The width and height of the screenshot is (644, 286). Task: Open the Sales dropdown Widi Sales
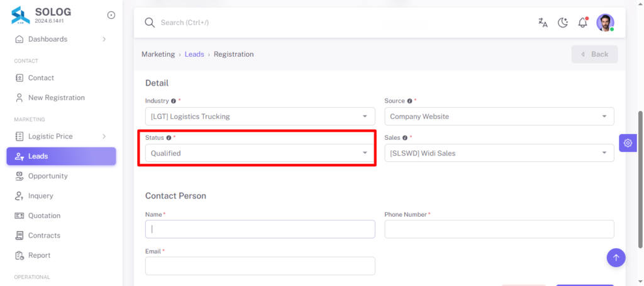499,153
